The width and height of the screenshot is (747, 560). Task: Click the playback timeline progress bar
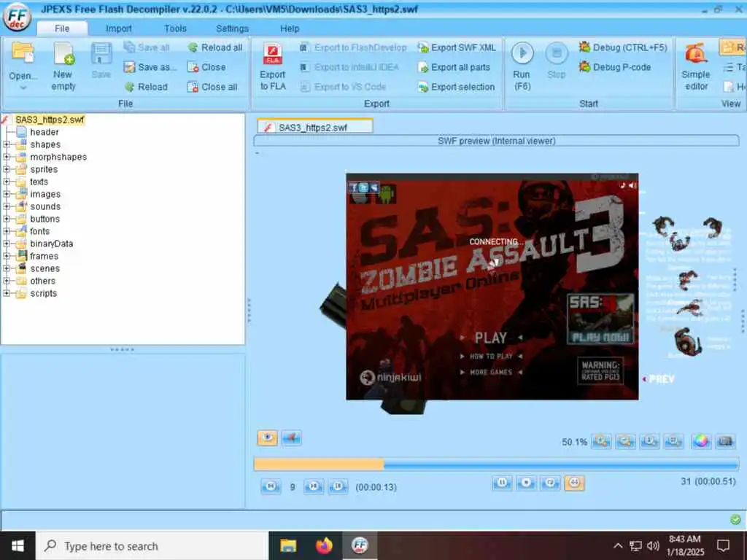click(x=496, y=464)
